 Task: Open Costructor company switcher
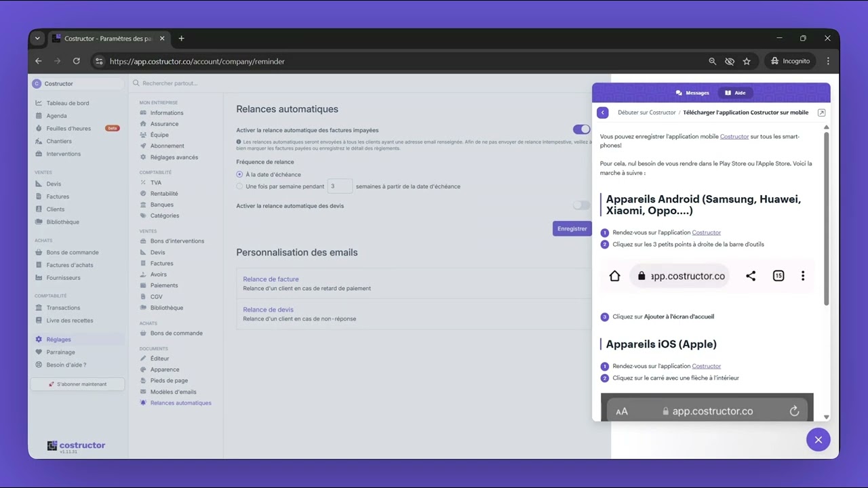tap(79, 83)
